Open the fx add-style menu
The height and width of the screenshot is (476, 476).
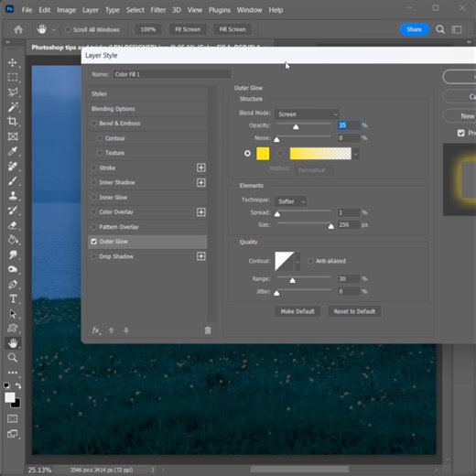coord(96,330)
